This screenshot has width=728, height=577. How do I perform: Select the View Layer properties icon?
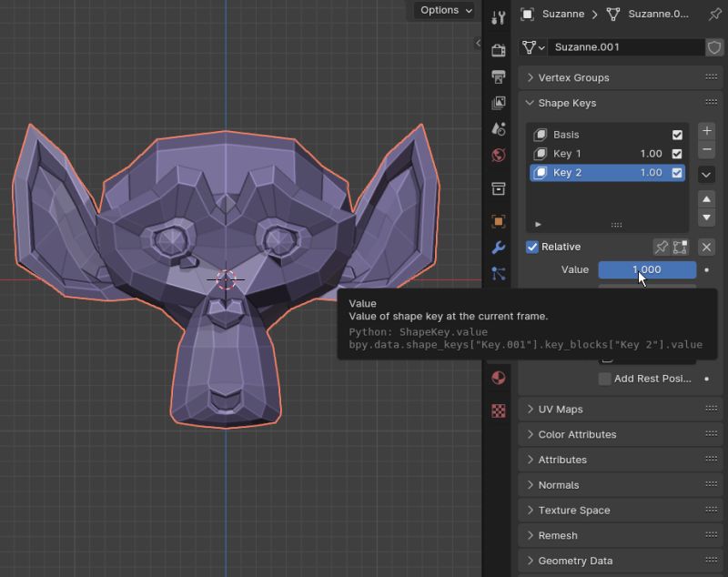coord(498,103)
